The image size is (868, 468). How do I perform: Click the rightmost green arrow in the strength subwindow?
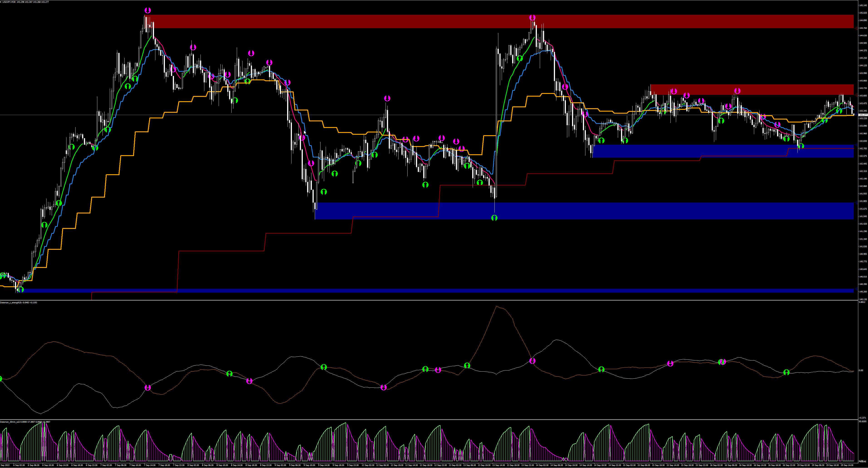[786, 372]
